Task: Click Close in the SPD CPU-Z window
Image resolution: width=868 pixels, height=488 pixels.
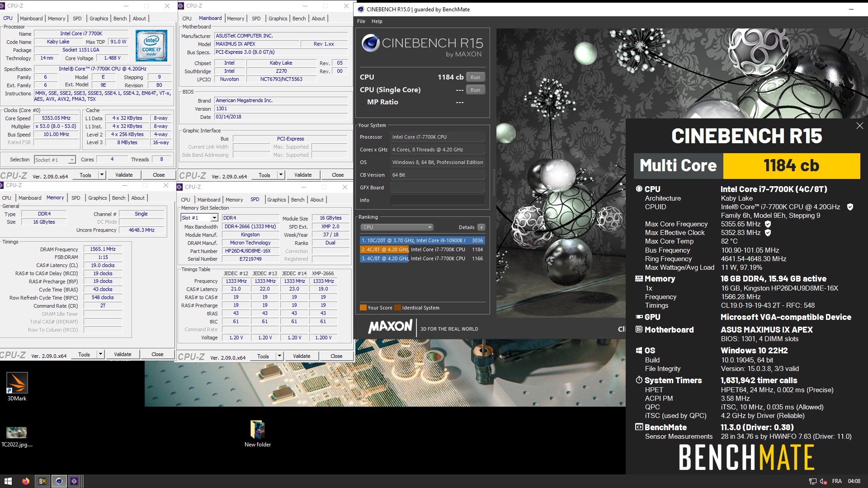Action: click(336, 356)
